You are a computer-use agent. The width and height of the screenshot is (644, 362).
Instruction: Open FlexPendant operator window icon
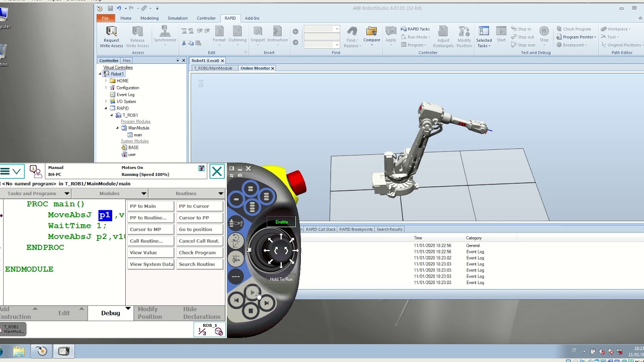(x=35, y=171)
